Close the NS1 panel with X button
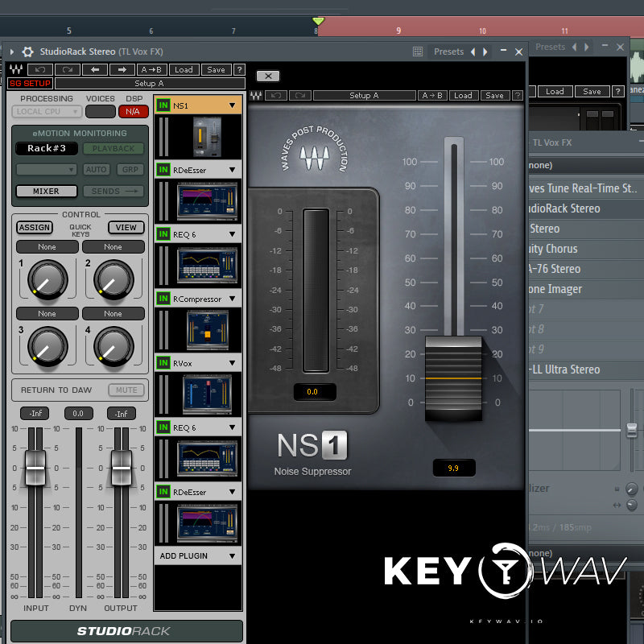This screenshot has height=644, width=644. [268, 76]
